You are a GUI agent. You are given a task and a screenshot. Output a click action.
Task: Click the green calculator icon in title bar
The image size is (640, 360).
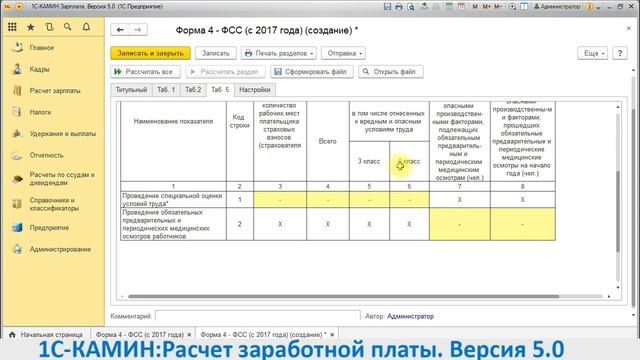tap(449, 7)
